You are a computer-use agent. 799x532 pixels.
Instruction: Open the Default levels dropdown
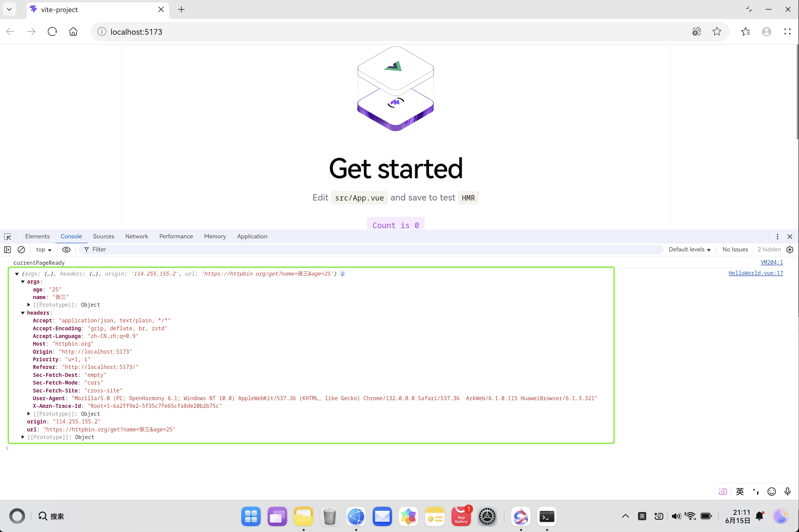[x=689, y=250]
